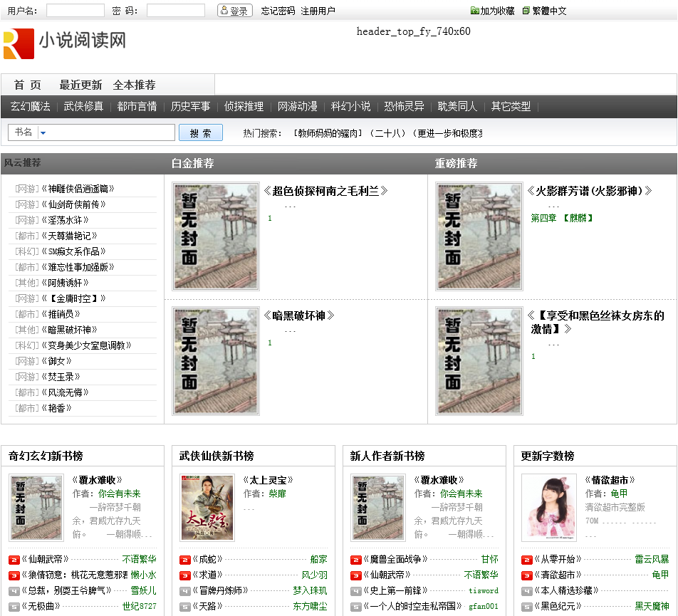Open cover of 火影群芳谱
This screenshot has height=616, width=678.
tap(479, 236)
